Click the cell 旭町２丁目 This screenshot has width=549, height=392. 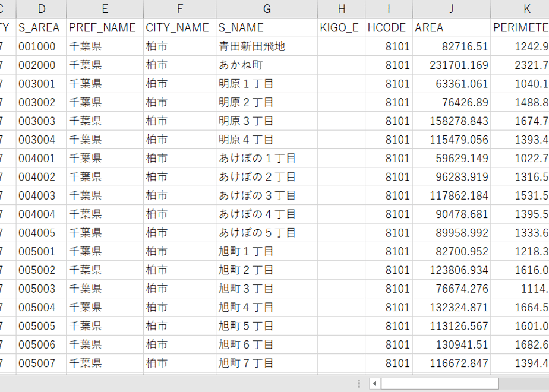267,270
